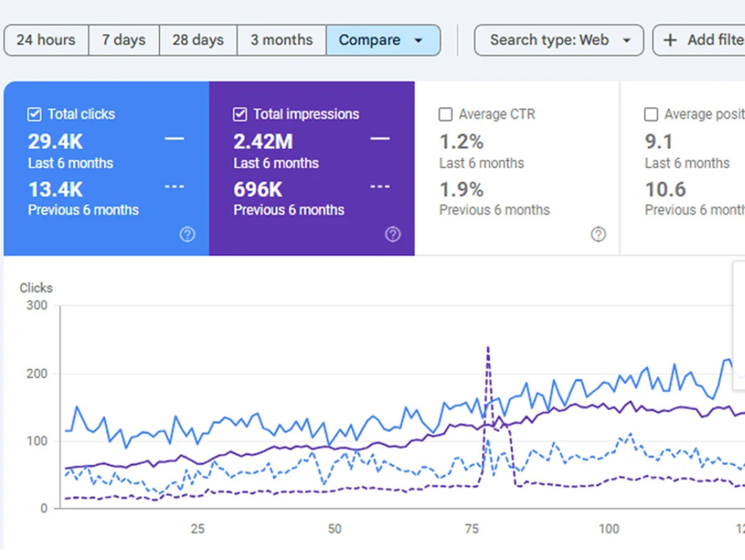The height and width of the screenshot is (560, 745).
Task: Click solid line legend on Total impressions card
Action: point(380,139)
